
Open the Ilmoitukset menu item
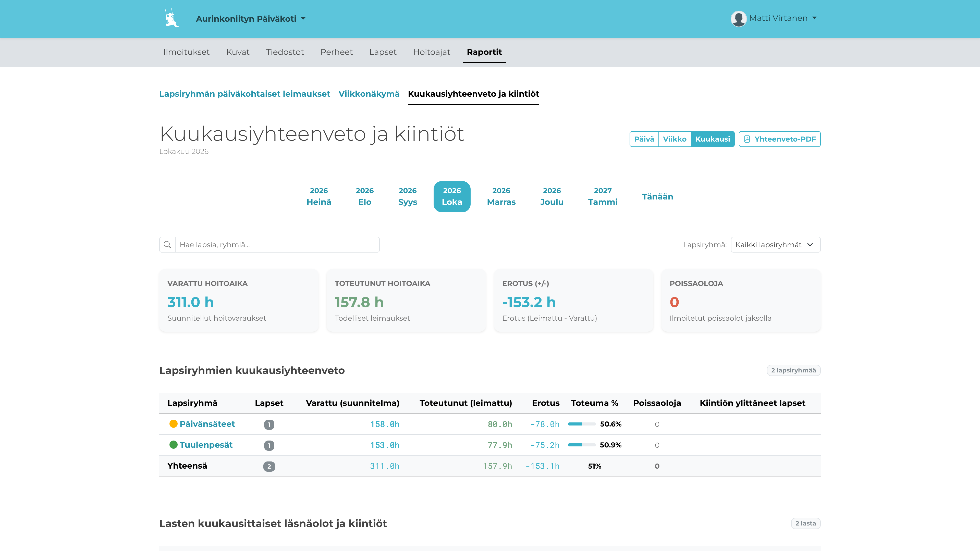(186, 52)
